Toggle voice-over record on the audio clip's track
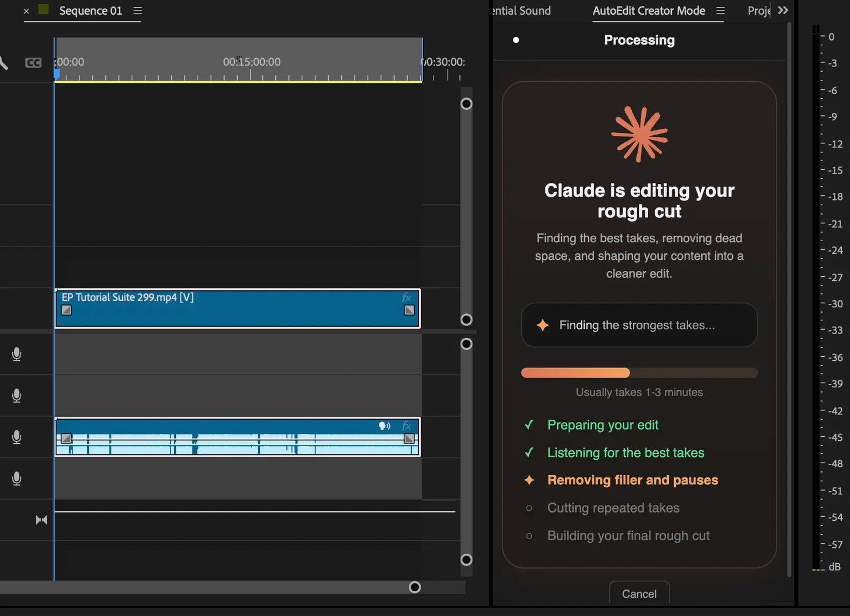The width and height of the screenshot is (850, 616). coord(16,437)
